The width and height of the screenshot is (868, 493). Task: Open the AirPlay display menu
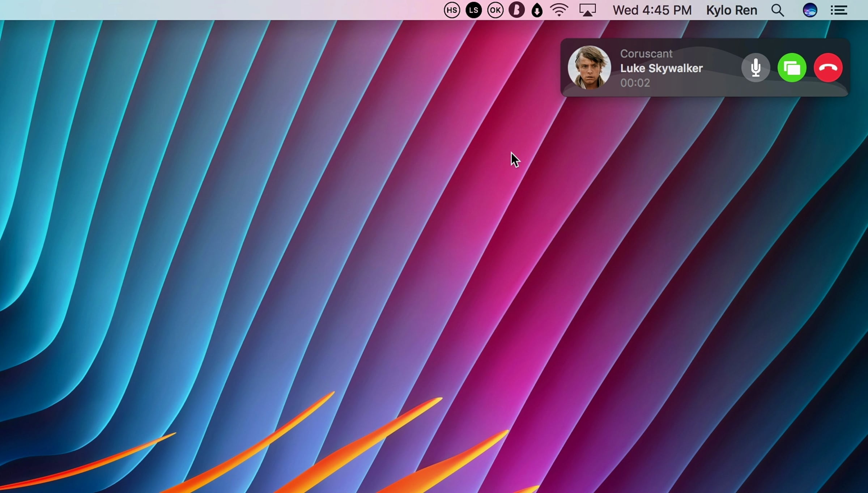[x=587, y=10]
